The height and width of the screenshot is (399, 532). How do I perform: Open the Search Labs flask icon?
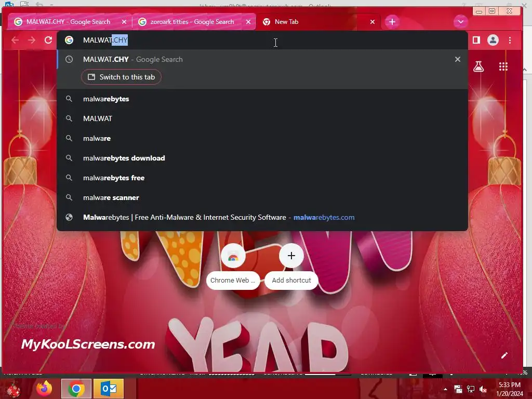(x=478, y=66)
